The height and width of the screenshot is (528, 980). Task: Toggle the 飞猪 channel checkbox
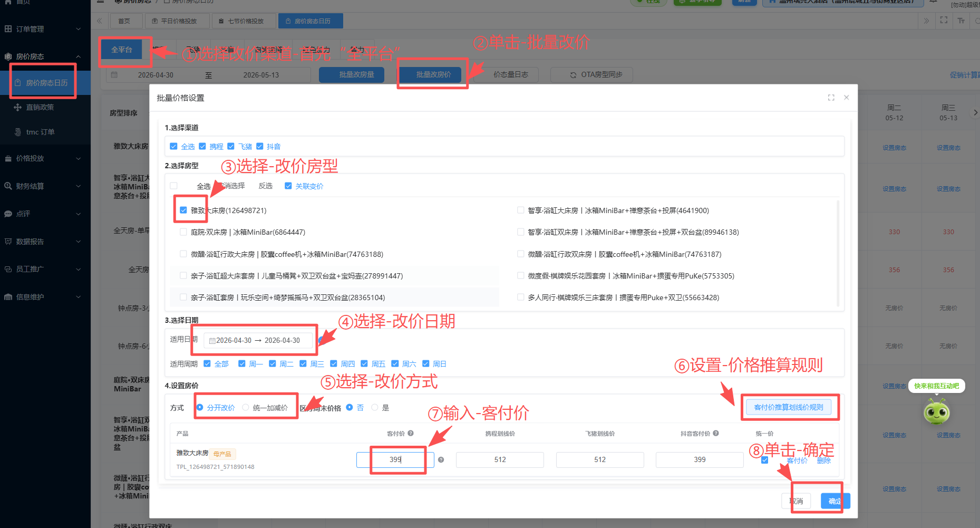coord(231,146)
